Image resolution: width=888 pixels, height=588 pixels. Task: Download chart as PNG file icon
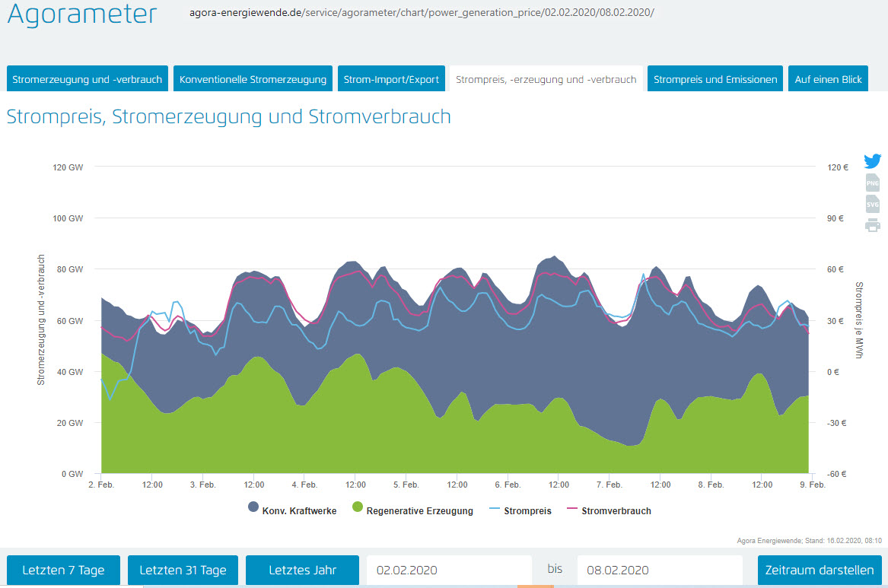pyautogui.click(x=872, y=183)
